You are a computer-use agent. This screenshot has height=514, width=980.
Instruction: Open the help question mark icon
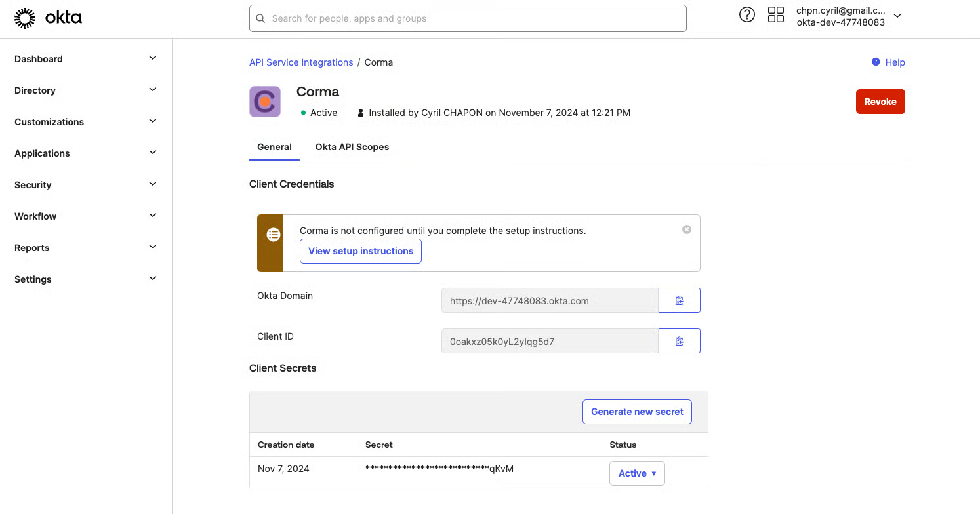(746, 15)
